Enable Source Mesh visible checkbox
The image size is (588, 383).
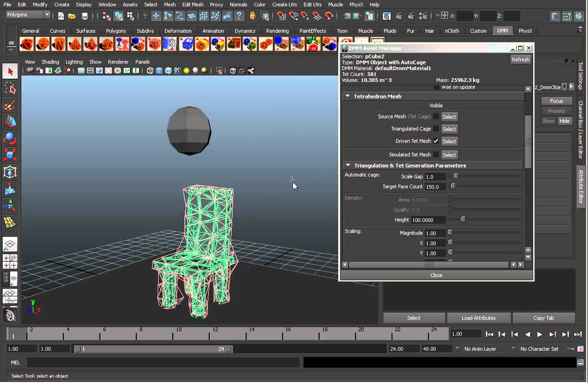[x=436, y=116]
